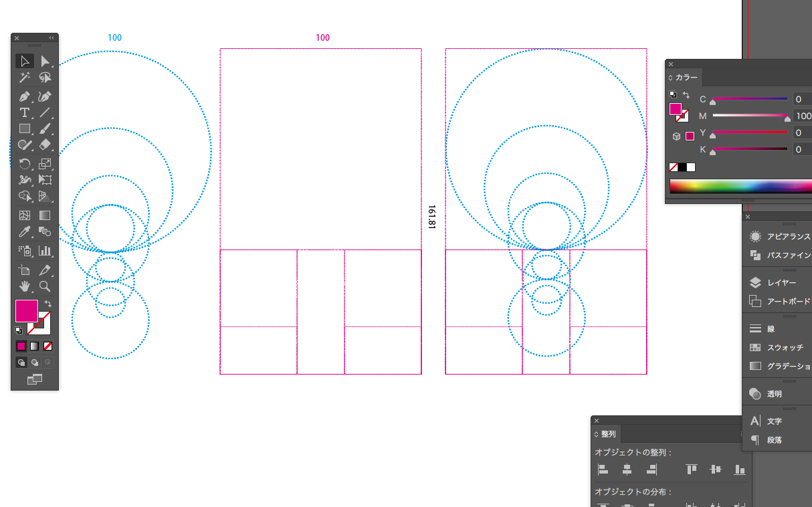The image size is (812, 507).
Task: Enable Draw Behind mode in toolbox
Action: [35, 362]
